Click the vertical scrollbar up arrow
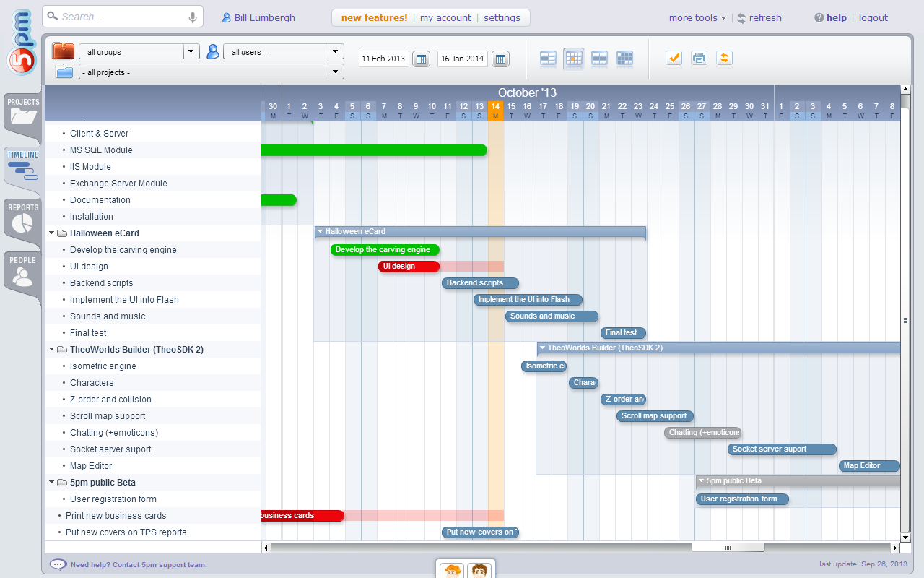The width and height of the screenshot is (924, 578). click(x=905, y=90)
